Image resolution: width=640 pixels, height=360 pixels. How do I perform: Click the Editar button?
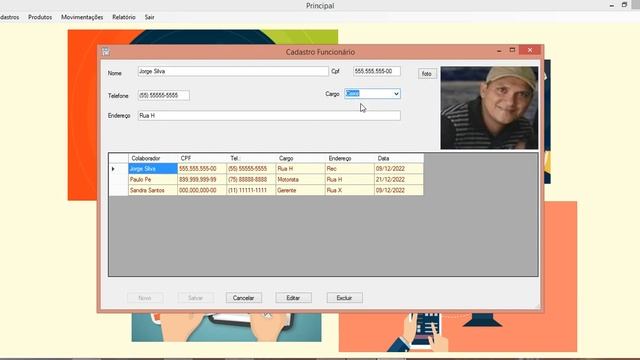click(293, 298)
